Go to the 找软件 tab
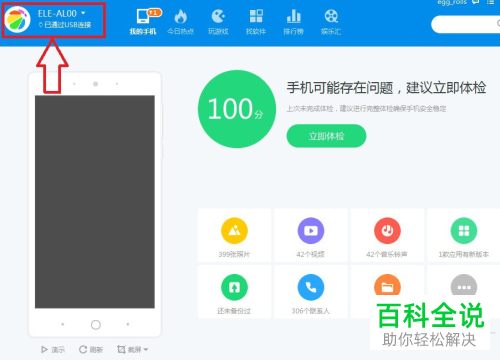The width and height of the screenshot is (500, 360). point(256,22)
